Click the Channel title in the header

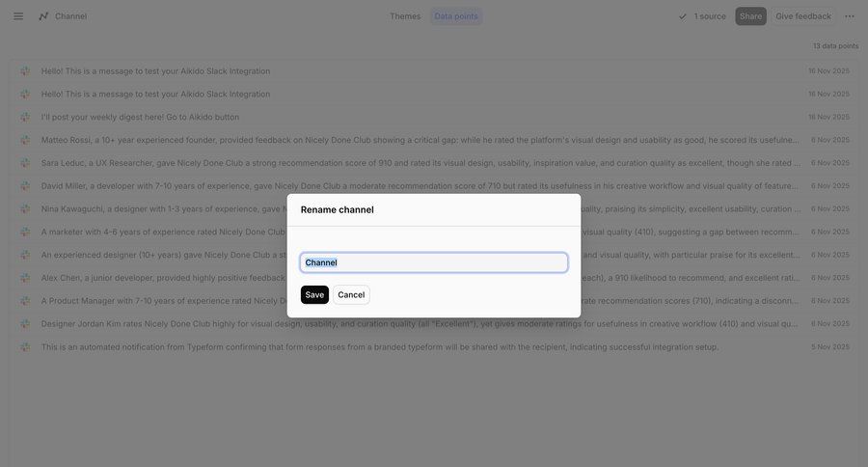pyautogui.click(x=70, y=16)
